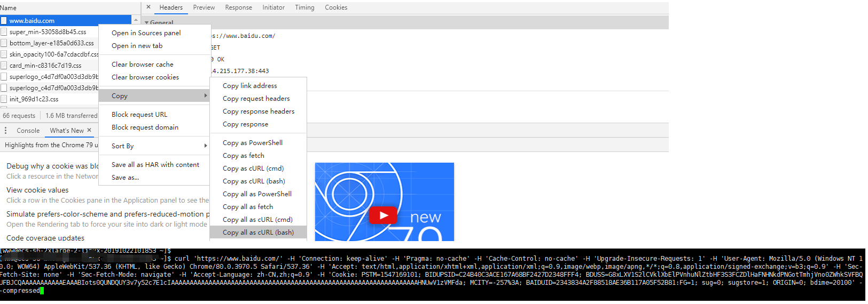This screenshot has height=304, width=868.
Task: Choose Save all as HAR with content
Action: 155,165
